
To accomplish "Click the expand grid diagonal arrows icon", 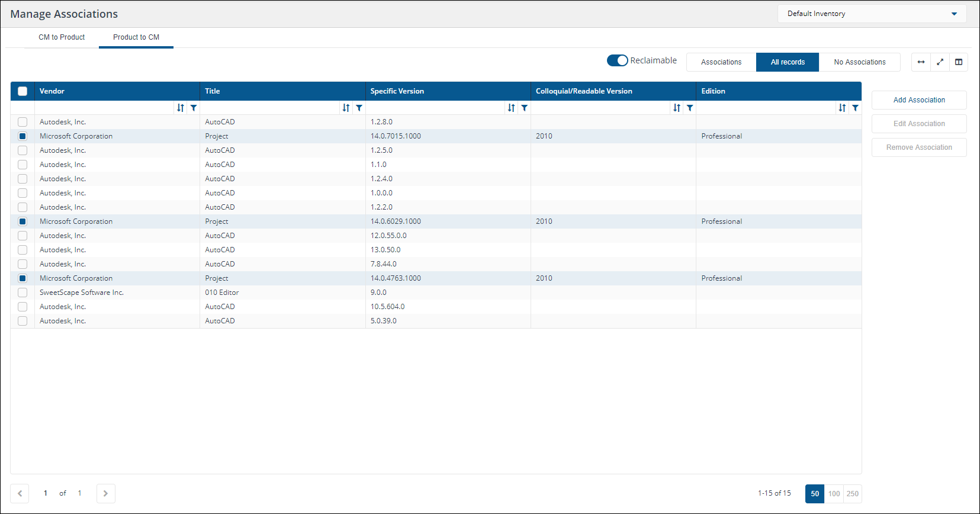I will coord(940,62).
